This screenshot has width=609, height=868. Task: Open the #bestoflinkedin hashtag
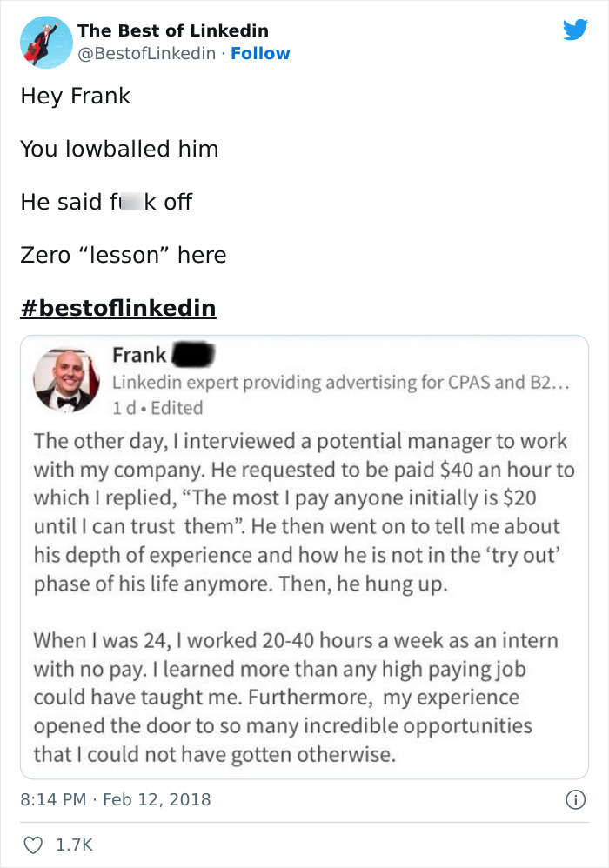tap(118, 309)
